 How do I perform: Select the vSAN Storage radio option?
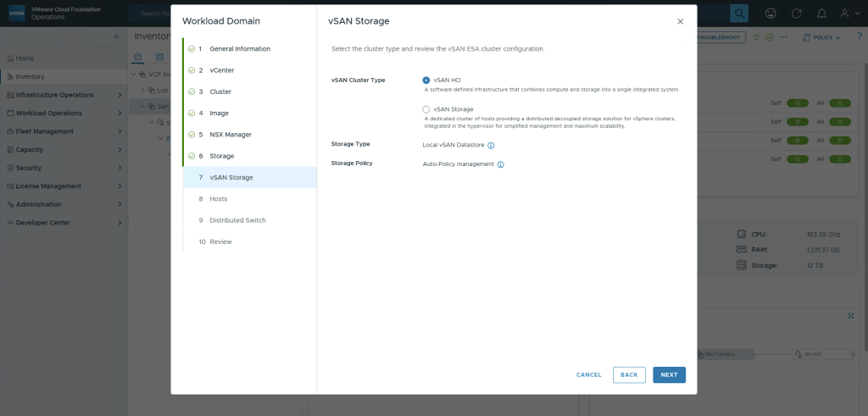[426, 109]
